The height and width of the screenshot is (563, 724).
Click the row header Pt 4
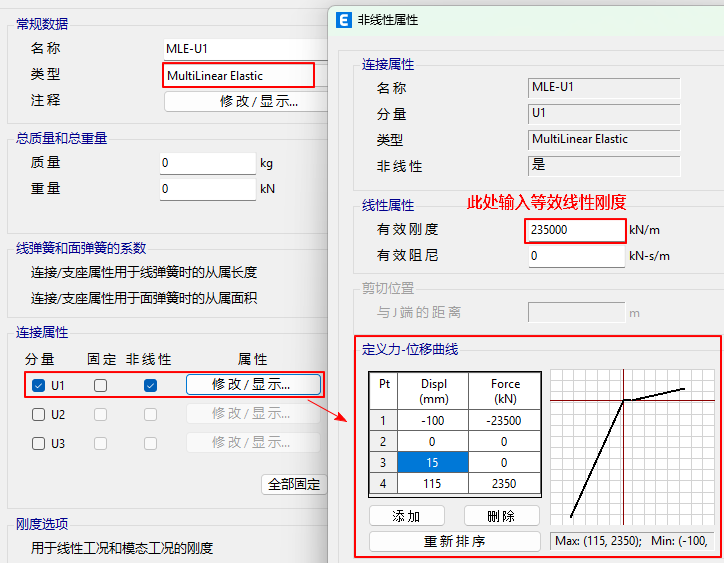[x=383, y=484]
